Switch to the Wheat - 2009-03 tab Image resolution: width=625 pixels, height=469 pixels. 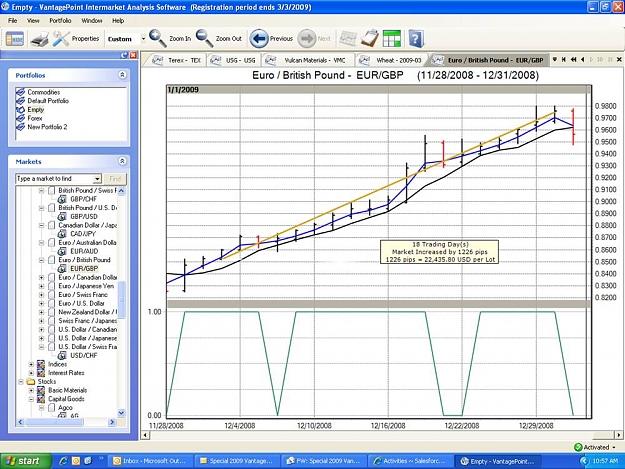[x=390, y=60]
